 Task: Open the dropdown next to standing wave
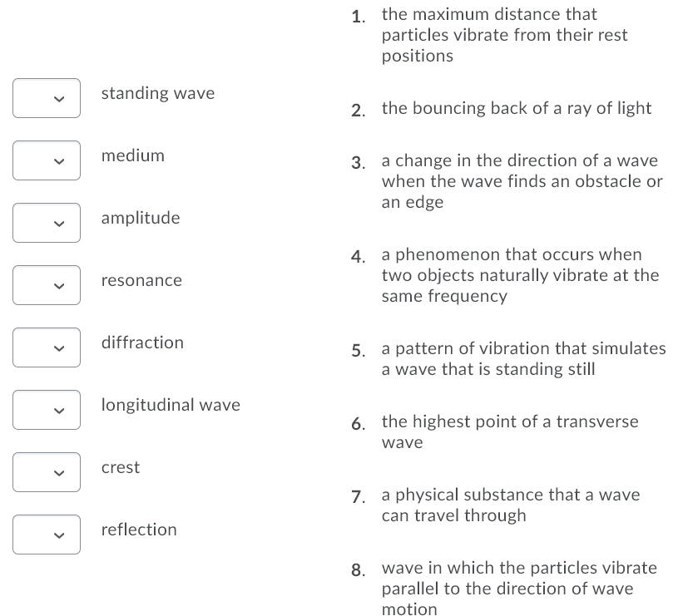tap(46, 97)
